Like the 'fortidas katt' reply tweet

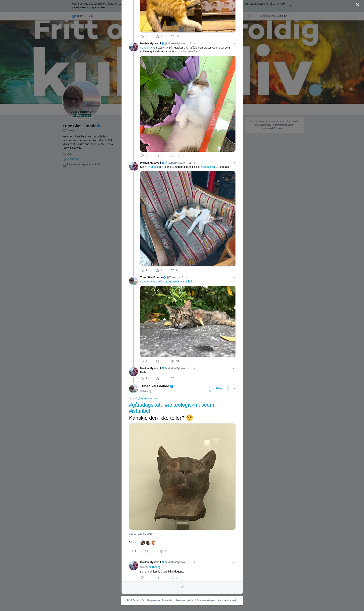point(173,578)
